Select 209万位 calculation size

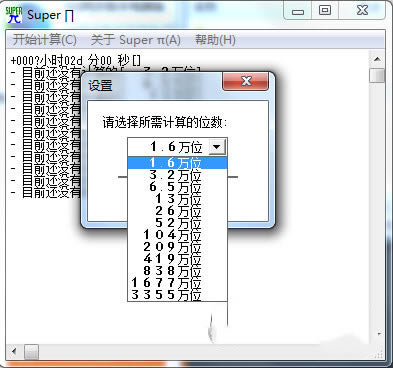177,247
